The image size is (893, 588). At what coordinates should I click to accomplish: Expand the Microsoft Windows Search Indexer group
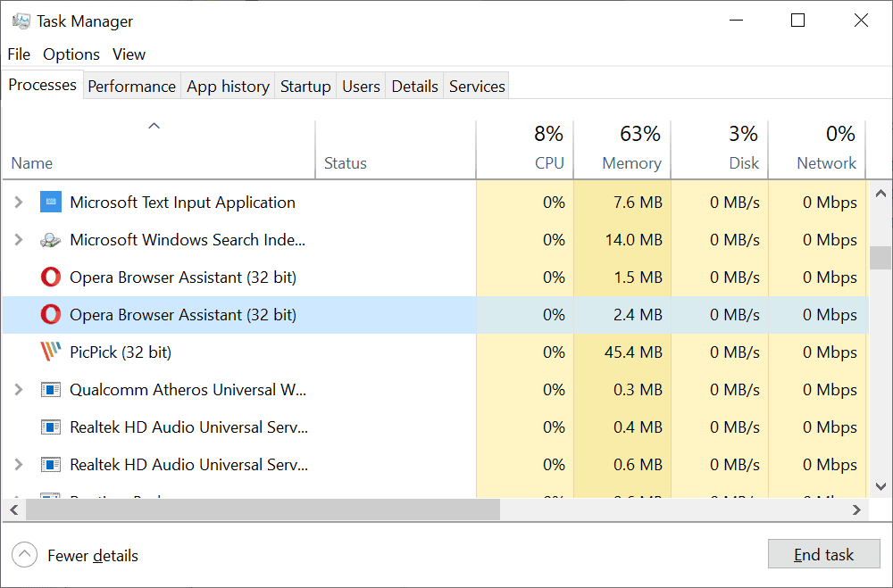[19, 240]
